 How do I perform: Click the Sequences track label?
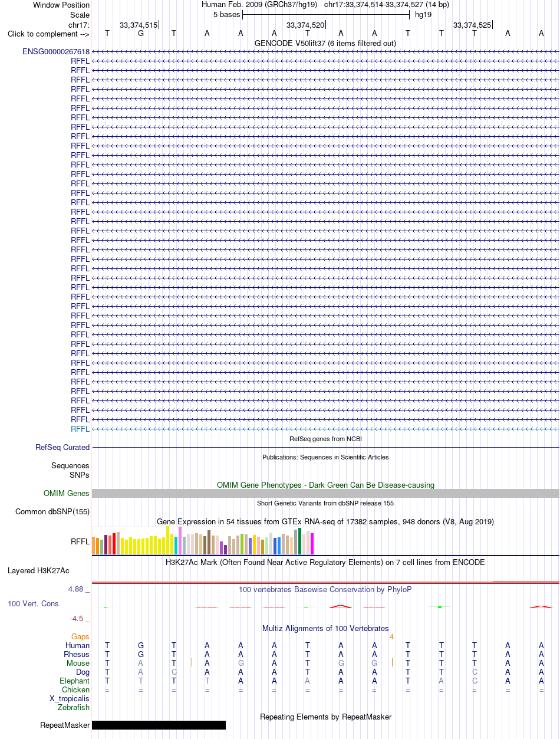70,466
